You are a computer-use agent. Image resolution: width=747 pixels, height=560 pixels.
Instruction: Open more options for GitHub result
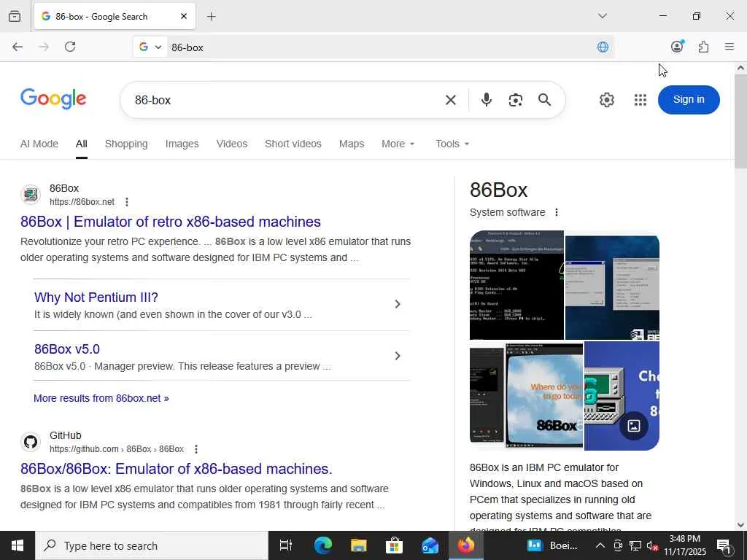coord(196,449)
